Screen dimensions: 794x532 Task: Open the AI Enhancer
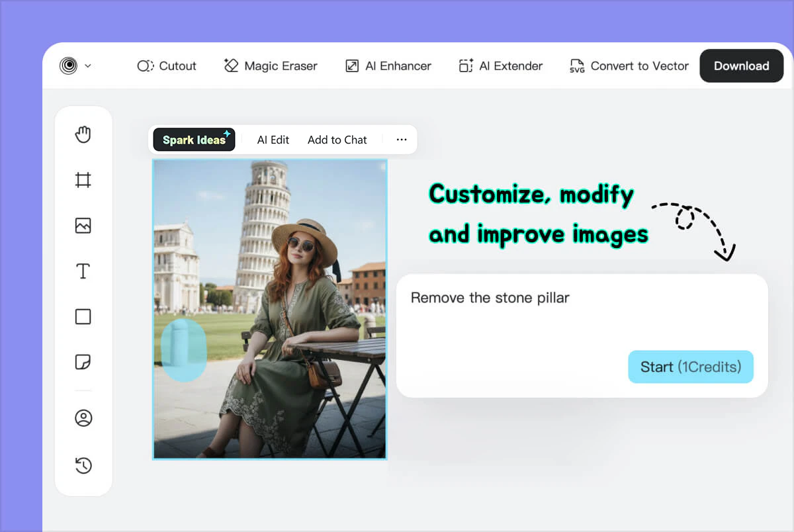(388, 66)
